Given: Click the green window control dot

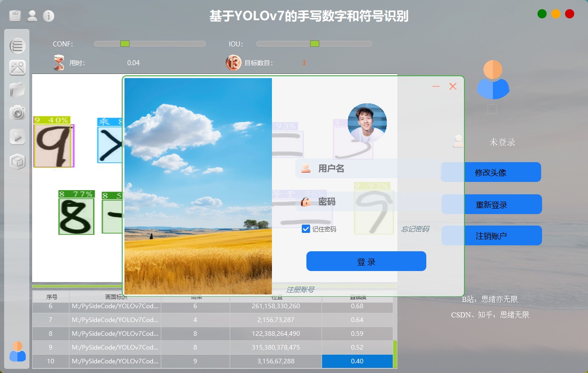Looking at the screenshot, I should coord(542,14).
